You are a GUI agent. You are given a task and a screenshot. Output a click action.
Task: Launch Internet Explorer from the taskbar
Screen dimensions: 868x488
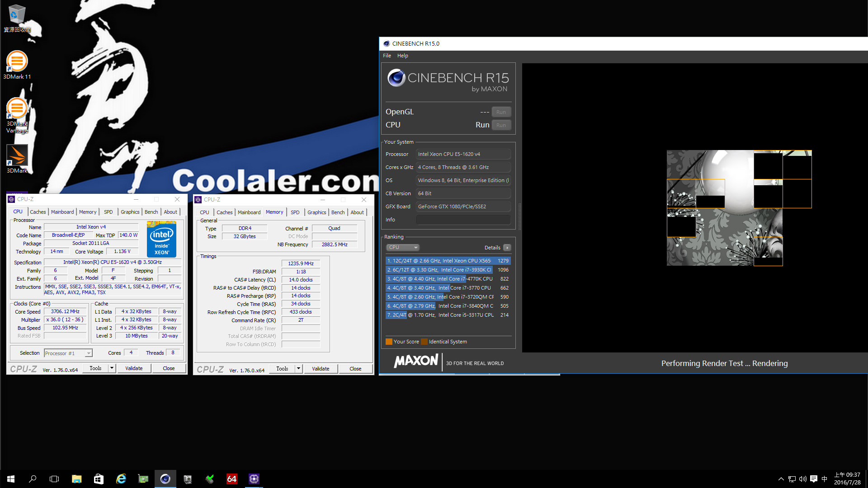[121, 479]
